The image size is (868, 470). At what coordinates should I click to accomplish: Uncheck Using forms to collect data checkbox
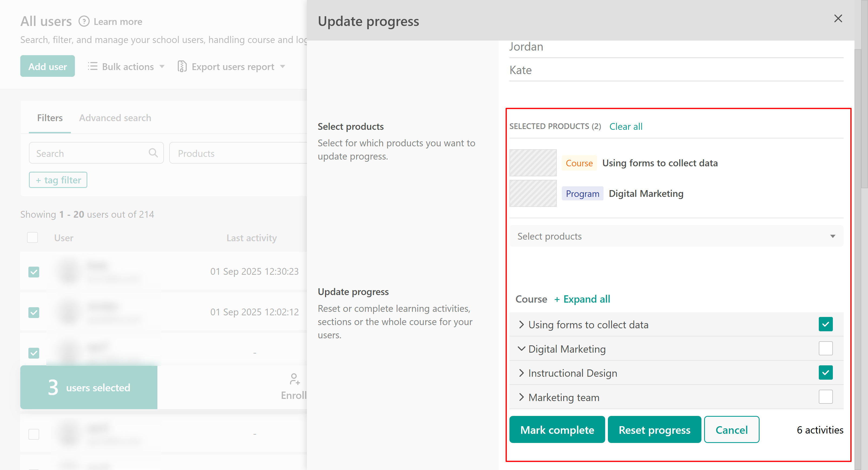[825, 324]
